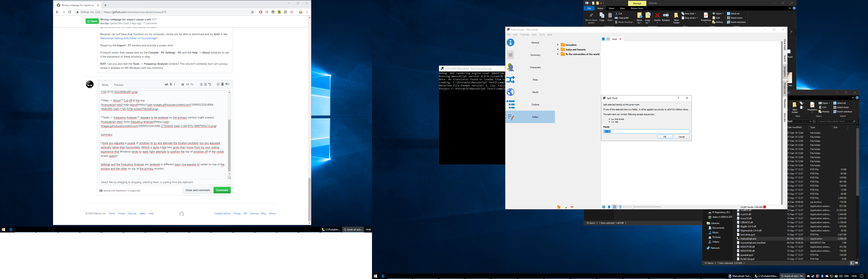Remove selected item with the red minus icon
868x279 pixels.
572,207
